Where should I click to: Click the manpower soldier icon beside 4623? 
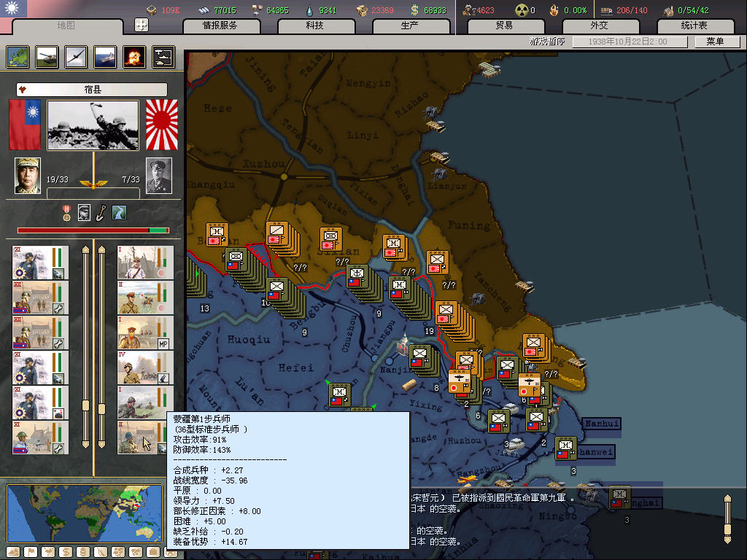pos(469,10)
